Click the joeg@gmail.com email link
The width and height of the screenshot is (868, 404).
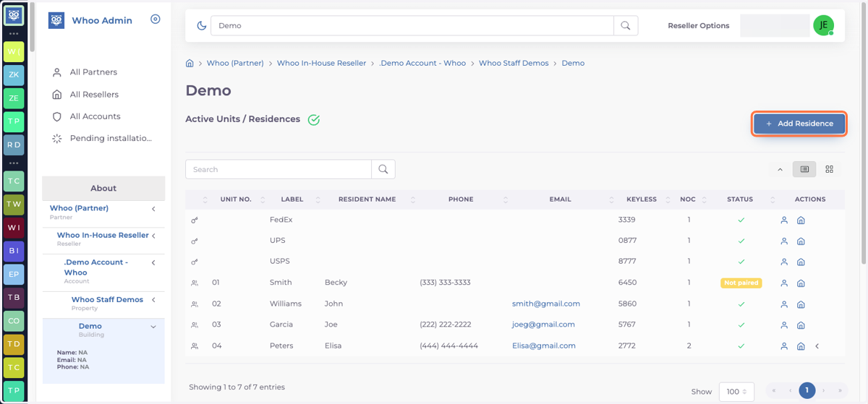pyautogui.click(x=543, y=325)
